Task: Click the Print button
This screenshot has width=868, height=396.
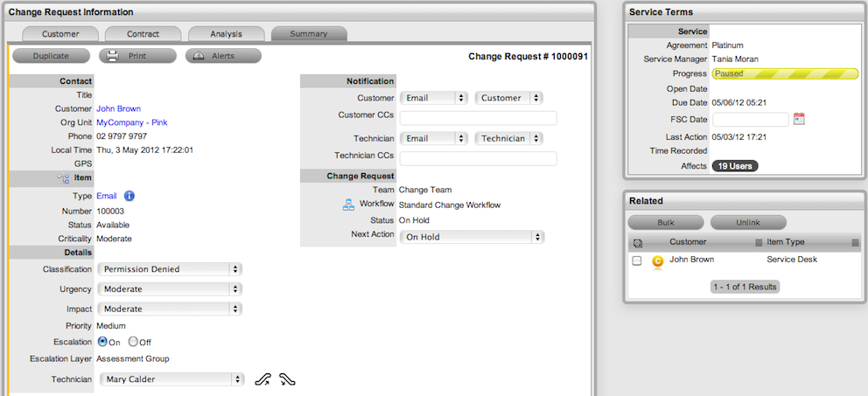Action: pos(137,56)
